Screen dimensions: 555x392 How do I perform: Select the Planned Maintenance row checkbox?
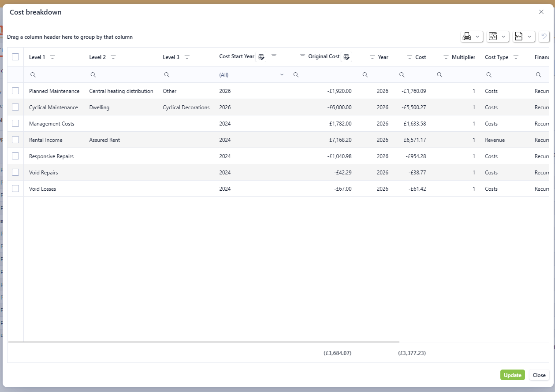15,91
